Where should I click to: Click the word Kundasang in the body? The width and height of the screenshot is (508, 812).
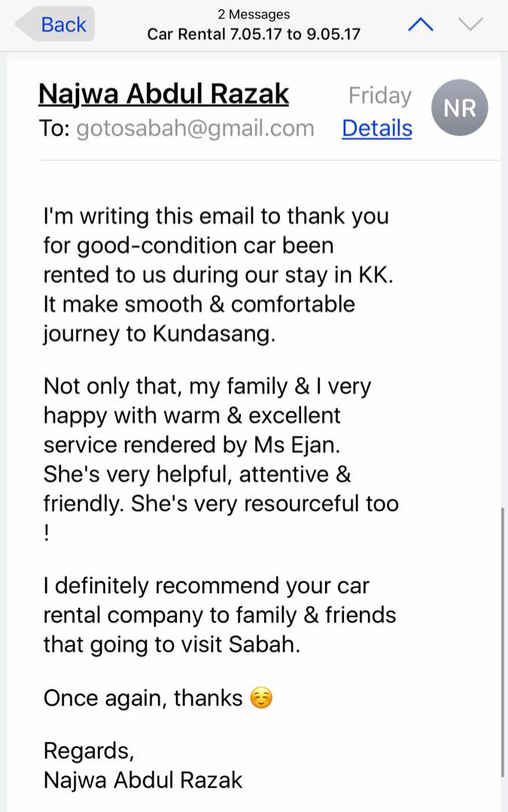[214, 333]
